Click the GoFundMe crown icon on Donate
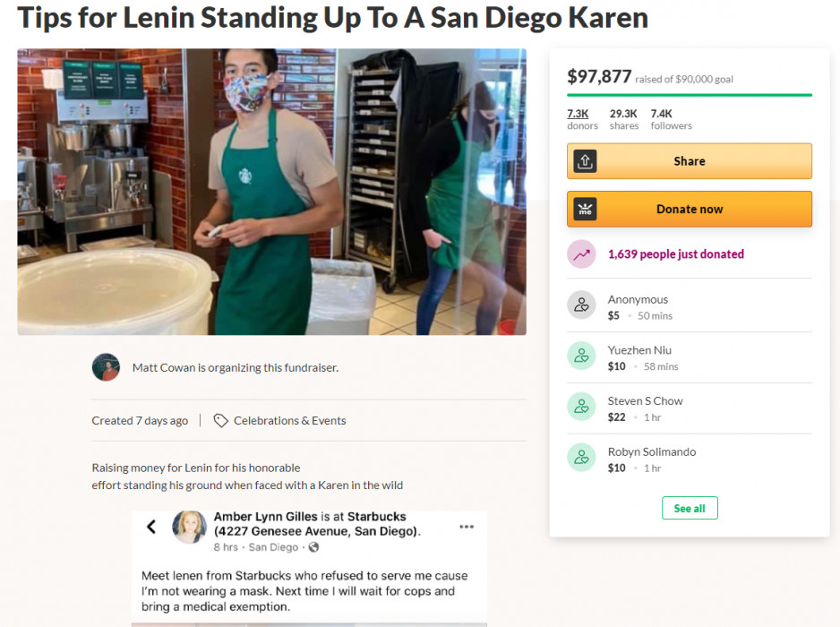The height and width of the screenshot is (627, 840). point(585,209)
